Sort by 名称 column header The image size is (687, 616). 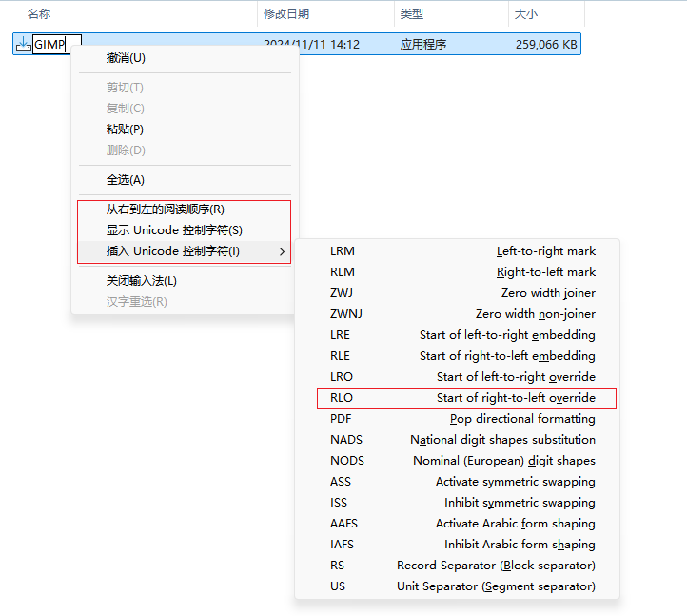[39, 14]
